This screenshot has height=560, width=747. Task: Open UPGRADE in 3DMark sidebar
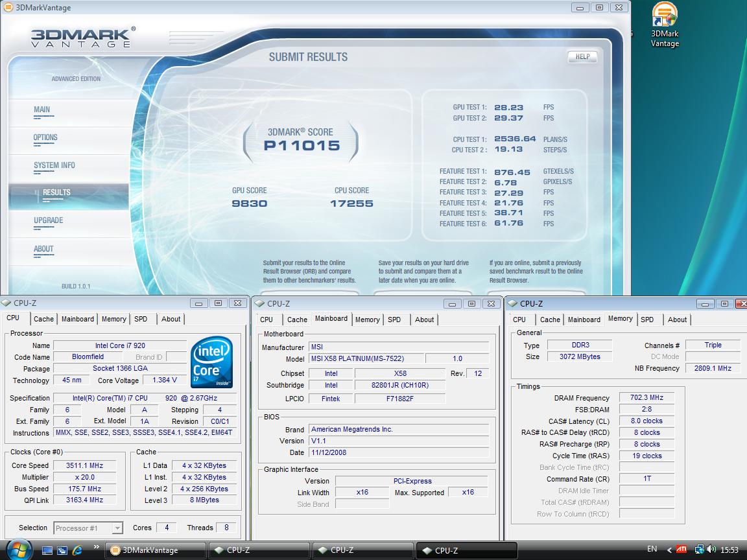pyautogui.click(x=48, y=220)
